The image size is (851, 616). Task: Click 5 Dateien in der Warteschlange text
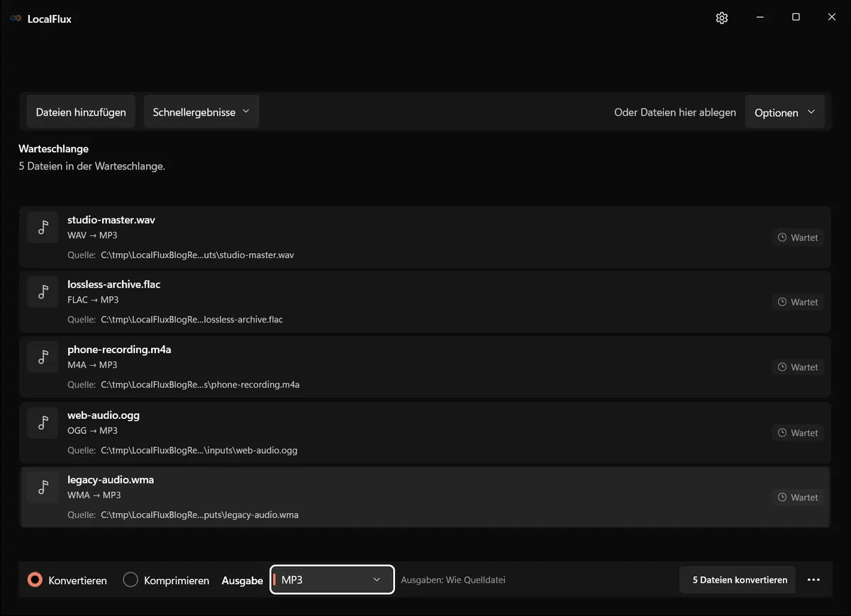[91, 167]
